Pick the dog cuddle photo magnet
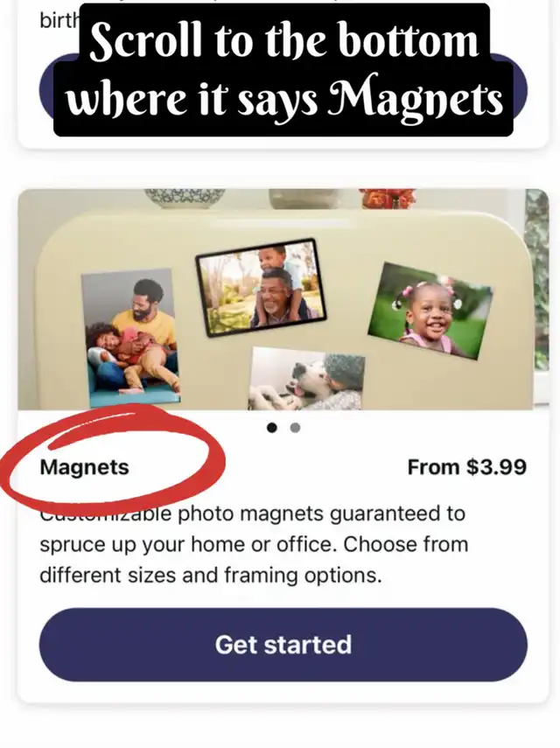Image resolution: width=560 pixels, height=748 pixels. click(306, 378)
